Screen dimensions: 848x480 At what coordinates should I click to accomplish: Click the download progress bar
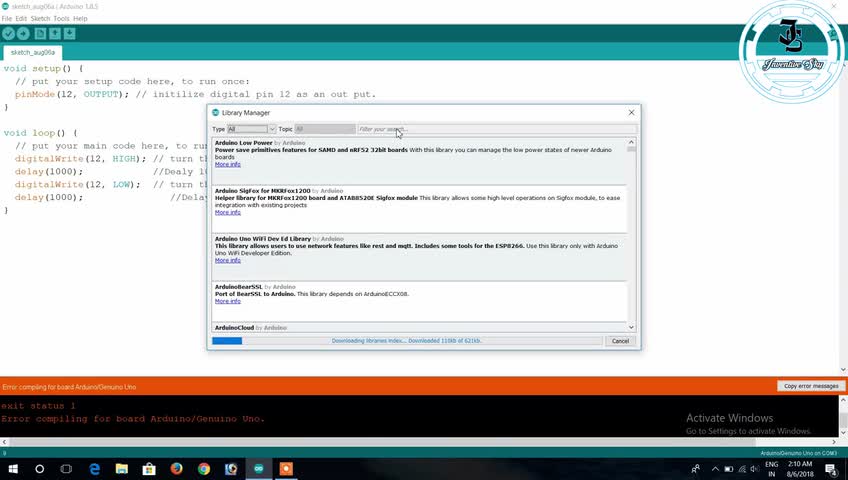[407, 341]
